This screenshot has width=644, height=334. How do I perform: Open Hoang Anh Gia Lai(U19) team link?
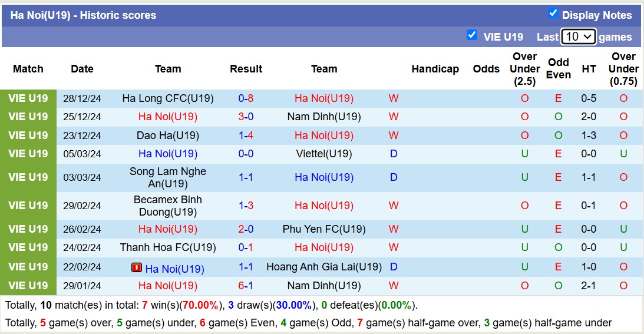(324, 267)
